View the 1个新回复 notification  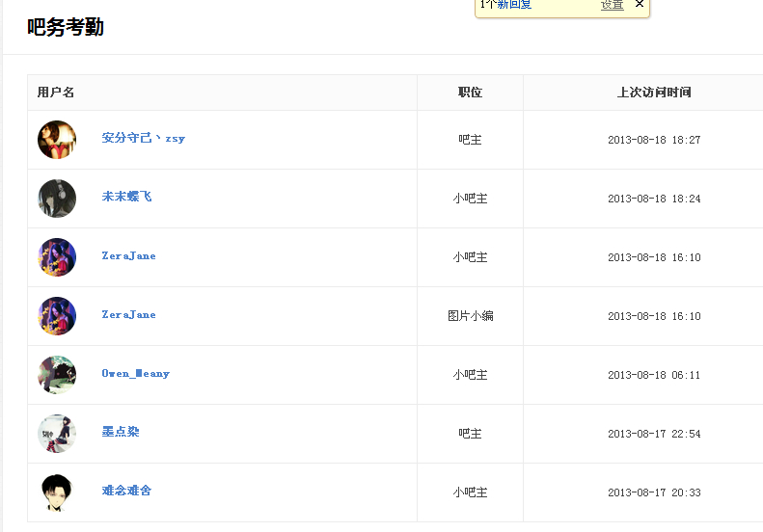(506, 5)
